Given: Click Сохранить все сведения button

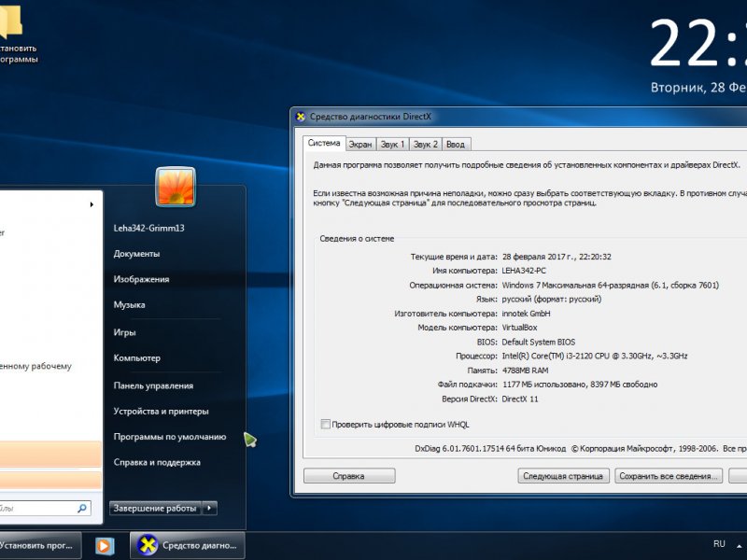Looking at the screenshot, I should [x=669, y=476].
